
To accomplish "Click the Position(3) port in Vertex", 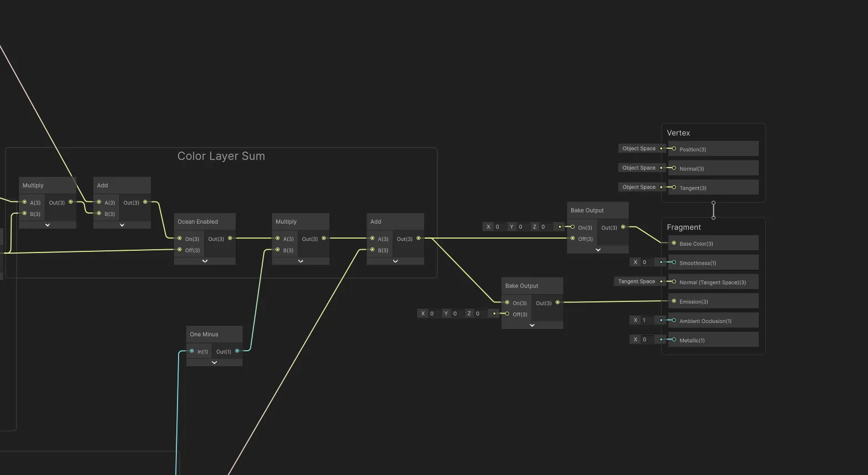I will (674, 149).
